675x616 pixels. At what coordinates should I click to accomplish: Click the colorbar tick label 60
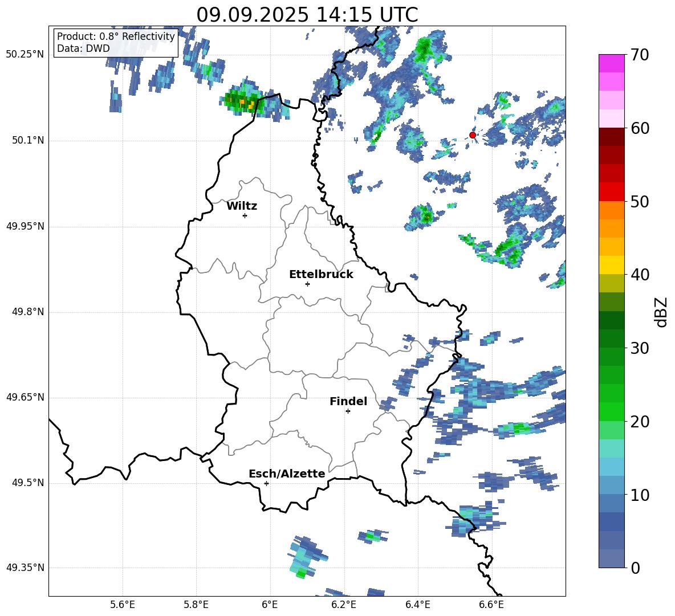(x=639, y=128)
